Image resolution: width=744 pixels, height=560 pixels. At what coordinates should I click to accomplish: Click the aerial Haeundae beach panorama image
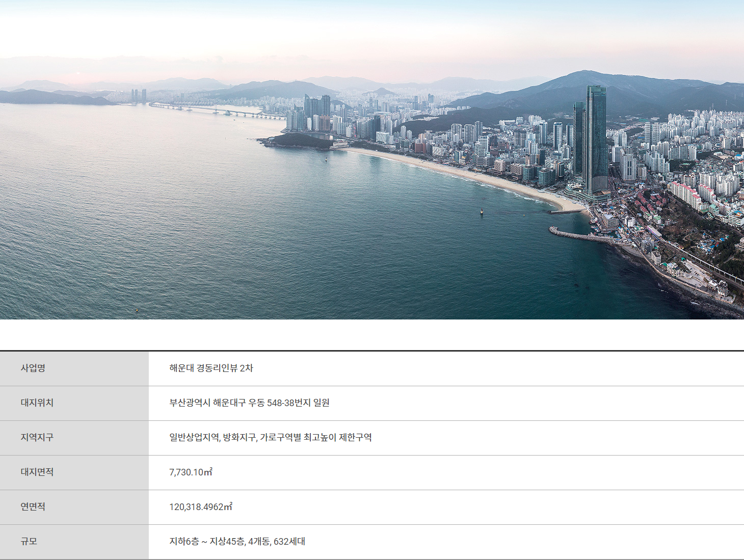point(372,159)
